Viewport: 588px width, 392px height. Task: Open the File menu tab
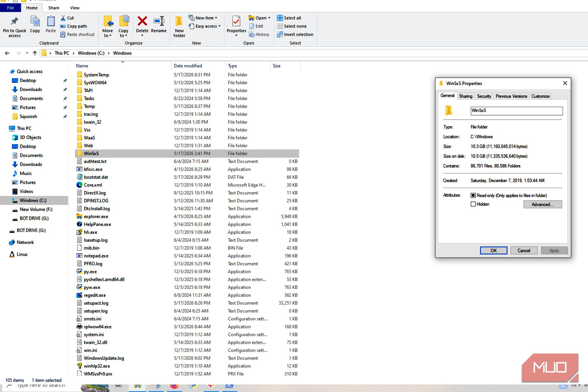point(10,8)
